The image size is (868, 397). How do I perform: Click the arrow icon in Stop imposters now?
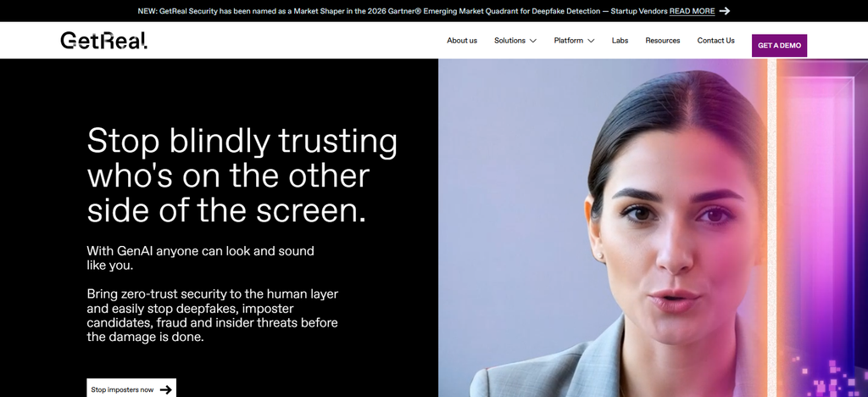pos(165,390)
